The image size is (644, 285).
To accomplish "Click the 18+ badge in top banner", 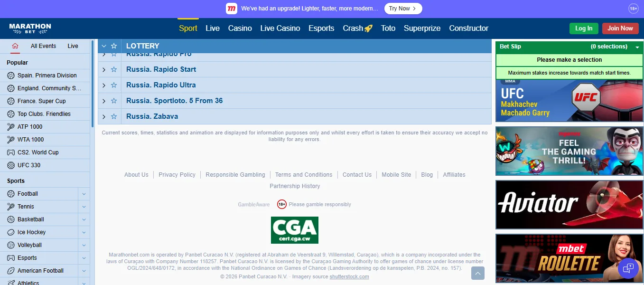I will 633,9.
